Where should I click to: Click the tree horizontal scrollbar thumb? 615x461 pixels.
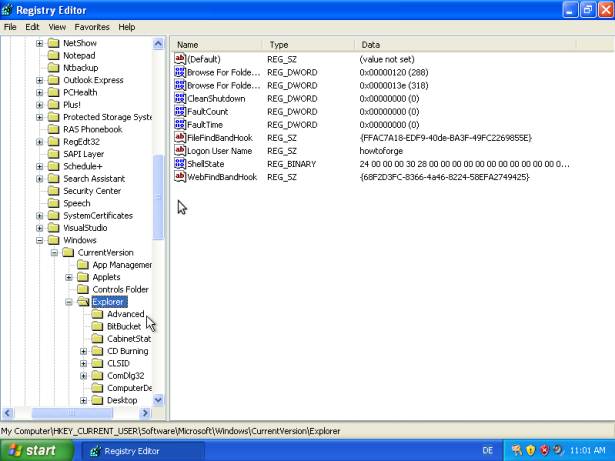coord(72,413)
